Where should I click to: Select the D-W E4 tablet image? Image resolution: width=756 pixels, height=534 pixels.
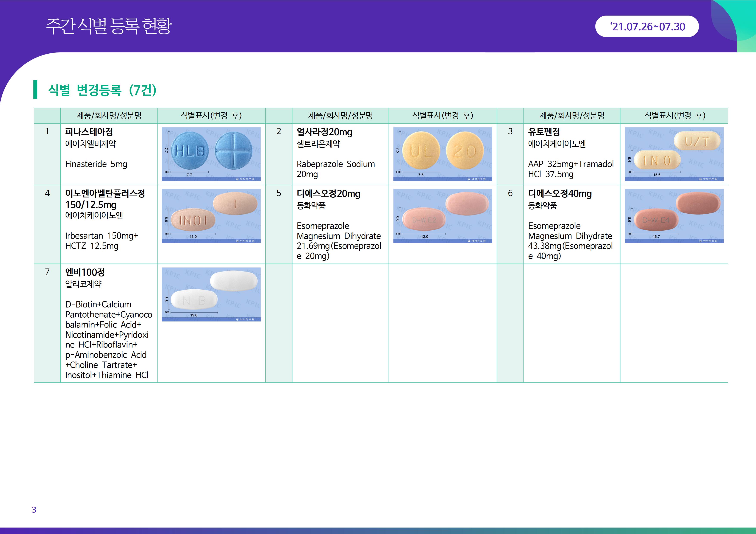[x=674, y=216]
